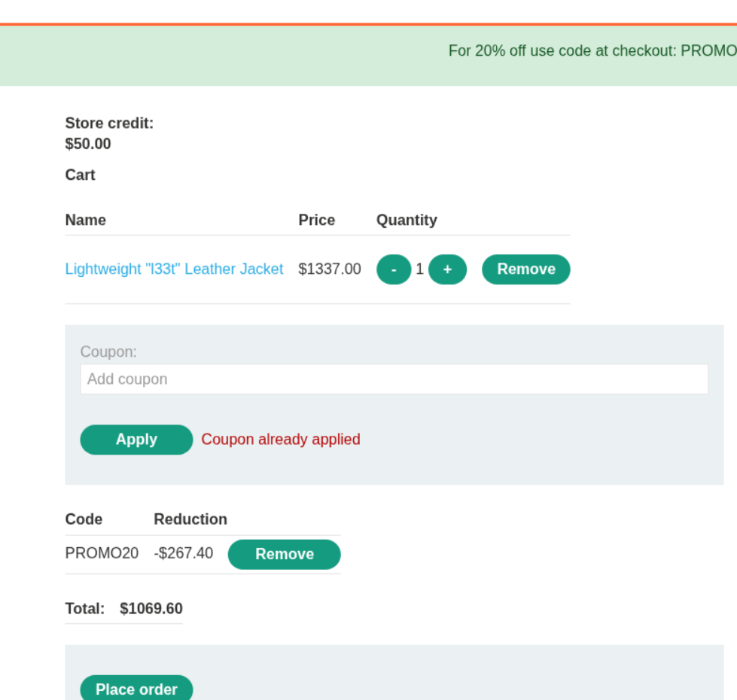Increase jacket quantity with the plus button
The height and width of the screenshot is (700, 737).
pos(447,269)
